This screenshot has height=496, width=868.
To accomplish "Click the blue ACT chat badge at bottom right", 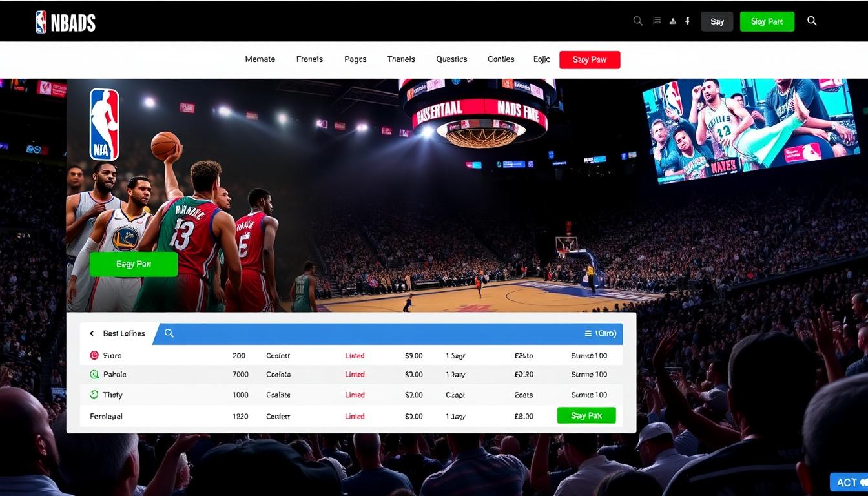I will click(x=851, y=482).
